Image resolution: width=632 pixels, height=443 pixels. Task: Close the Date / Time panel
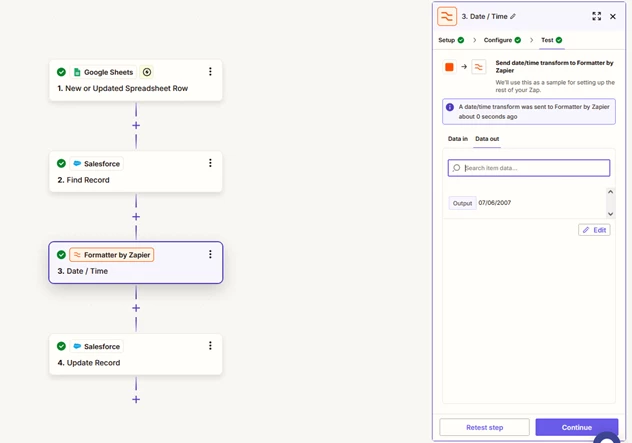point(613,17)
